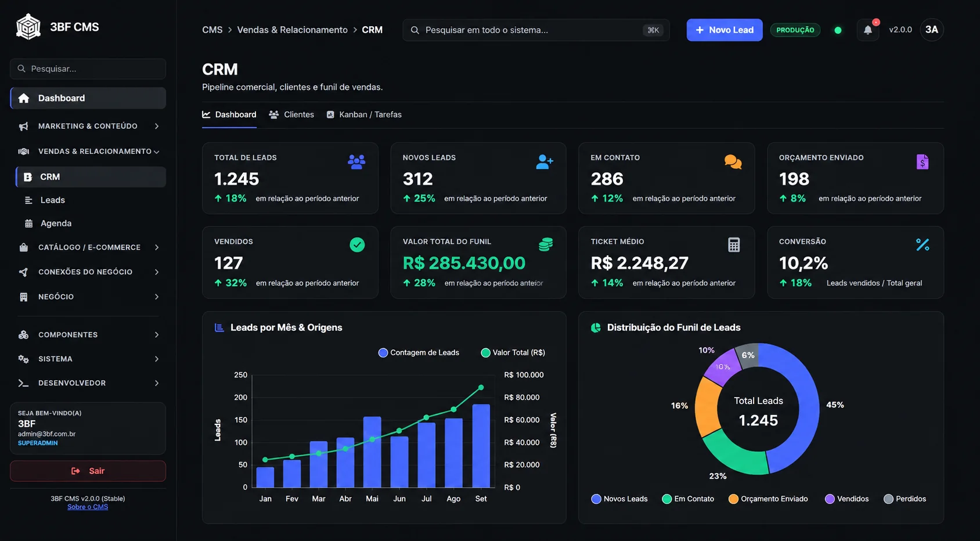Focus the Pesquisar em todo o sistema field
This screenshot has width=980, height=541.
tap(536, 30)
